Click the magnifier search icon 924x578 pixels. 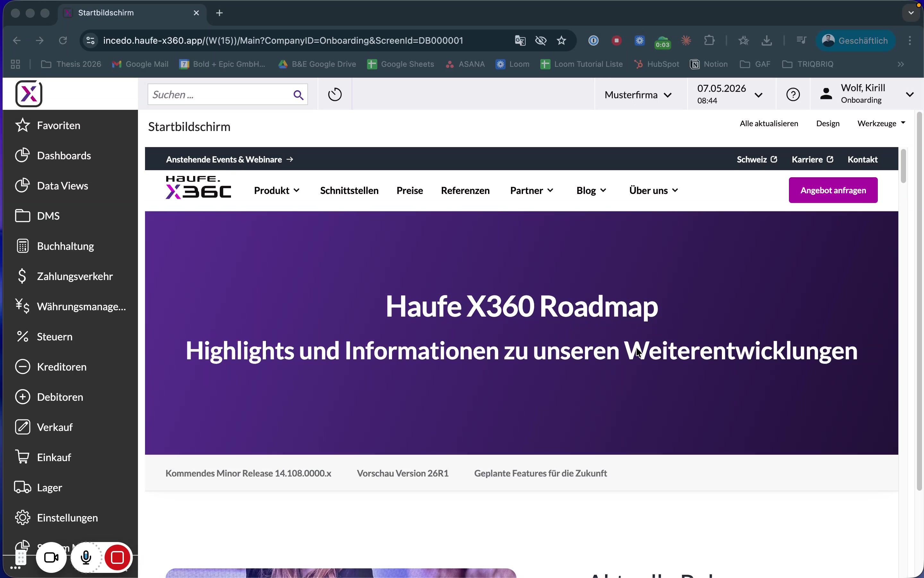coord(298,95)
